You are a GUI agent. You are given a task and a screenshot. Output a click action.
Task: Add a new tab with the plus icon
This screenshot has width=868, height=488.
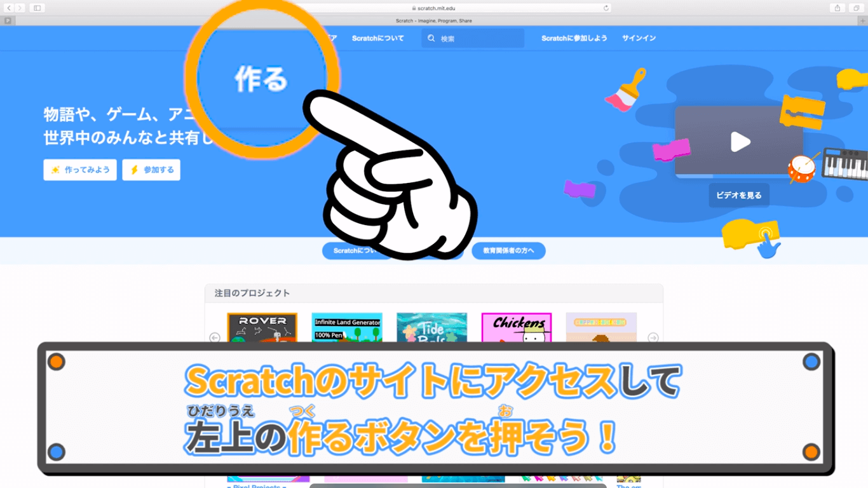pyautogui.click(x=861, y=21)
